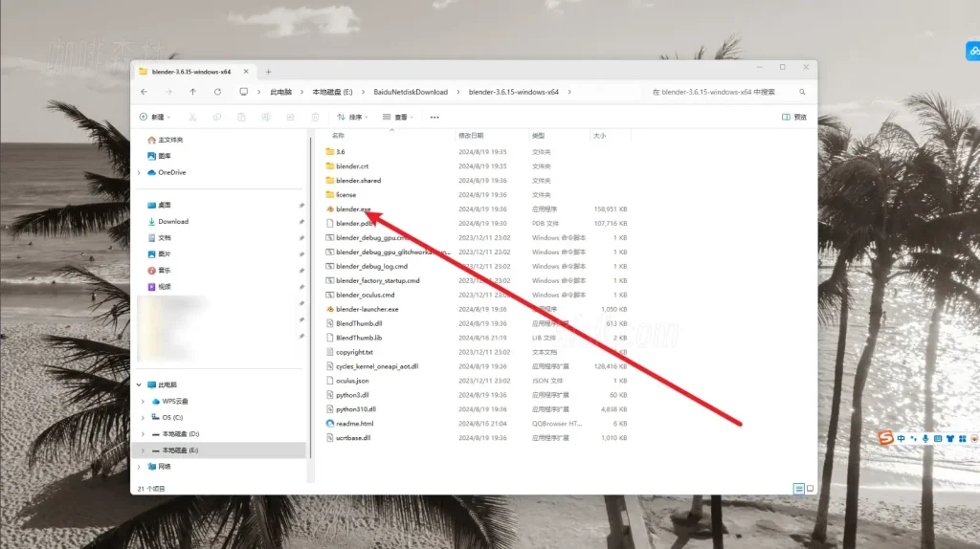Open the 排序 (Sort) dropdown
980x549 pixels.
point(351,117)
